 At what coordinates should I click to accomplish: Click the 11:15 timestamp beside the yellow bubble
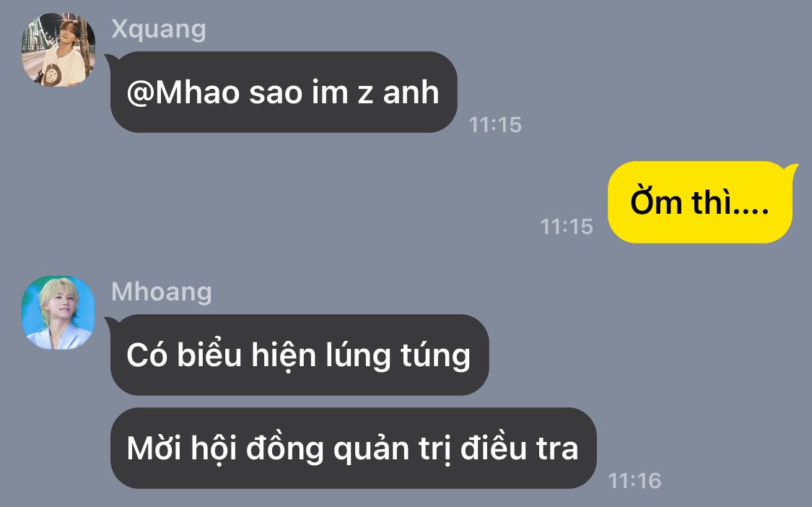point(567,227)
